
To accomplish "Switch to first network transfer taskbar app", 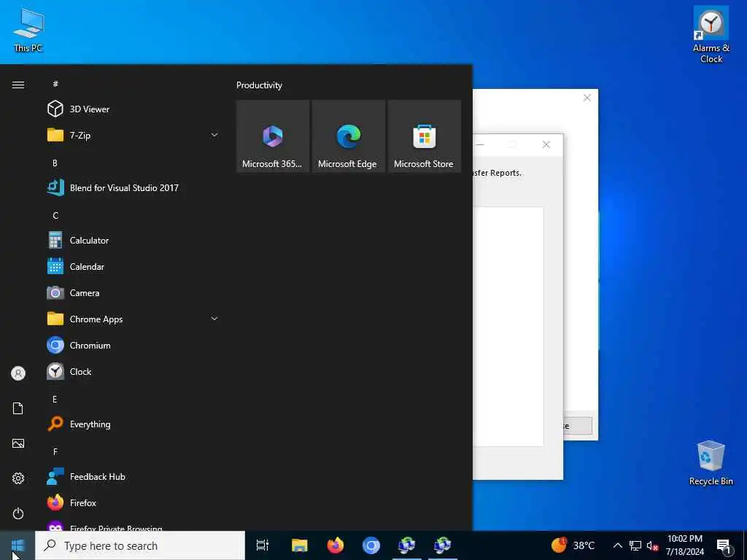I will coord(407,545).
